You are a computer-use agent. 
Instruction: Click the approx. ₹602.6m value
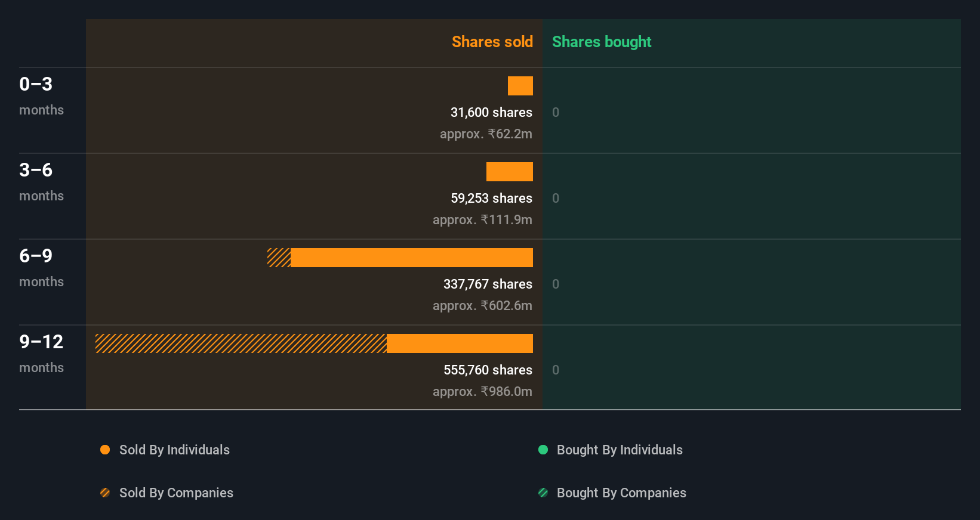(x=482, y=305)
